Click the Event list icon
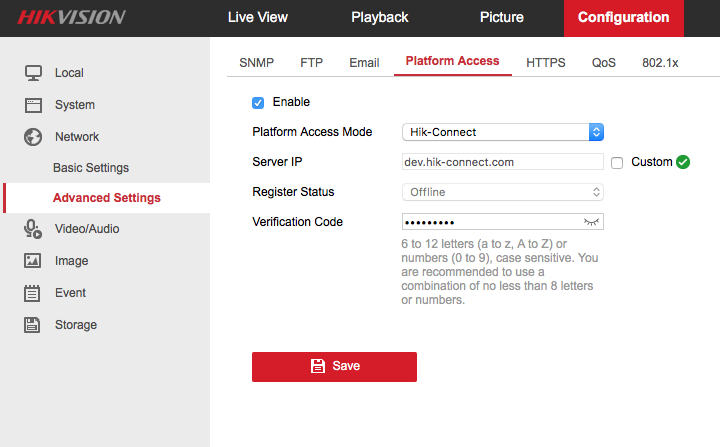Viewport: 720px width, 447px height. [33, 293]
